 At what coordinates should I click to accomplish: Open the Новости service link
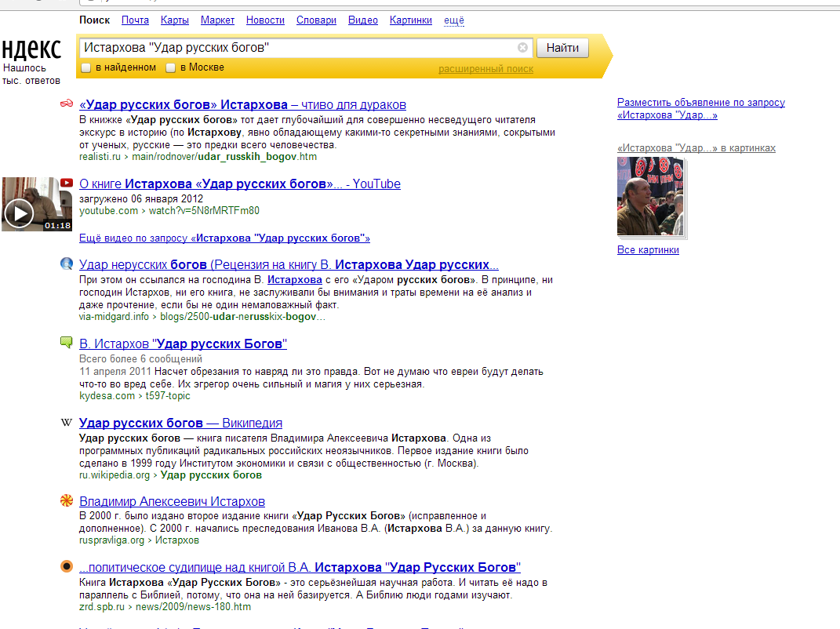pyautogui.click(x=265, y=20)
